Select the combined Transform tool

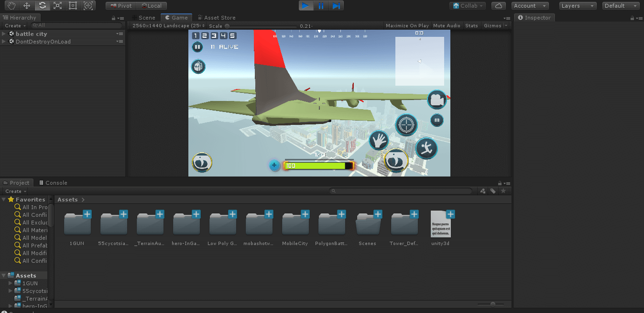point(88,6)
